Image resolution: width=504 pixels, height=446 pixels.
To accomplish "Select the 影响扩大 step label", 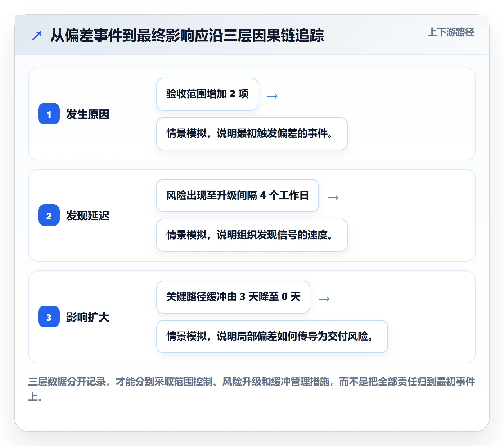I will (x=88, y=317).
